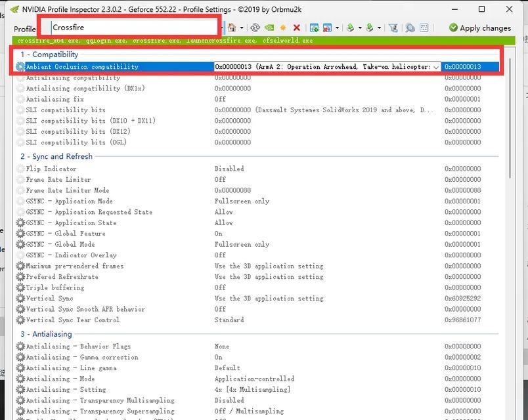This screenshot has width=528, height=420.
Task: Toggle the show customized settings filter icon
Action: click(x=393, y=28)
